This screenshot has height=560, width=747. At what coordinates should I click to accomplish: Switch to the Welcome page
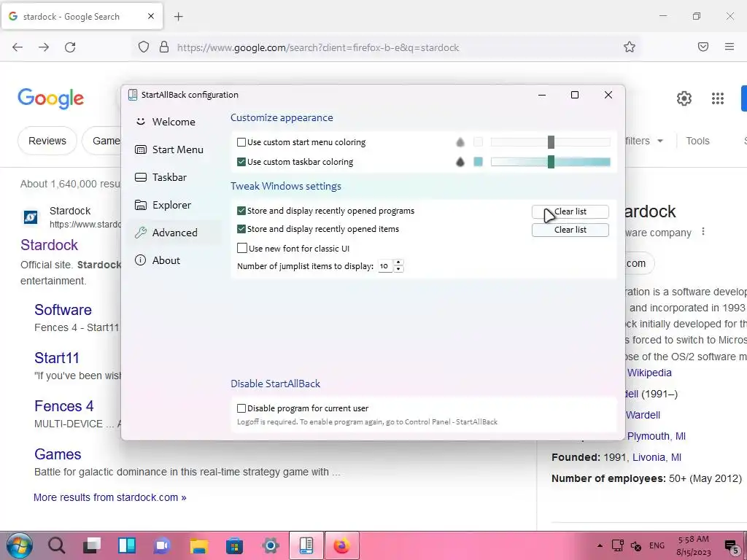click(174, 122)
